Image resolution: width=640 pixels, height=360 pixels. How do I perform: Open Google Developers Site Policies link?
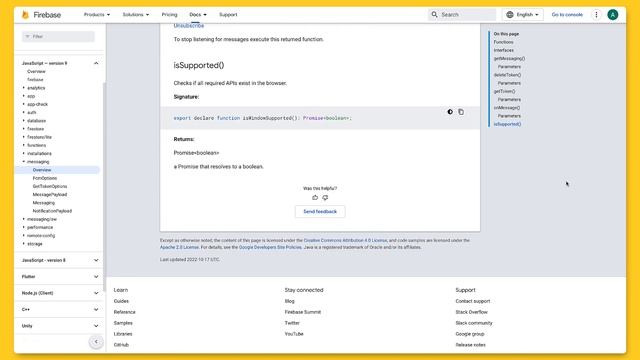click(270, 247)
